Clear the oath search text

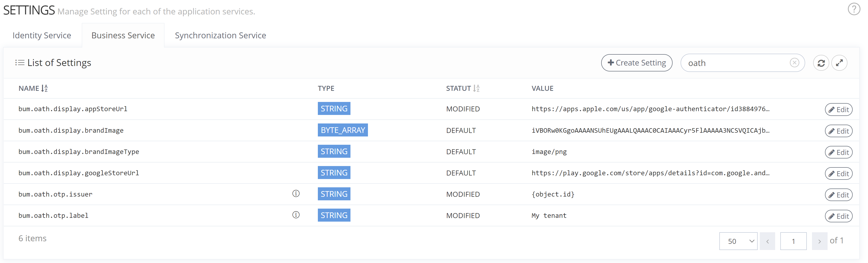794,63
